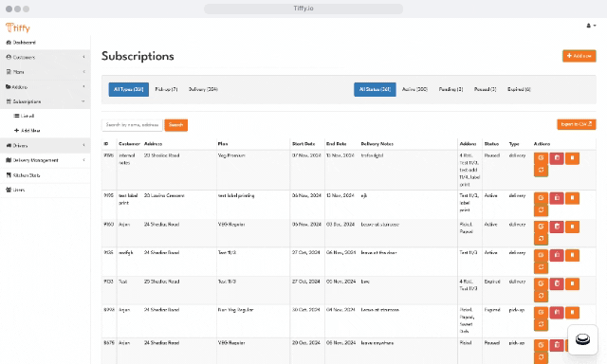
Task: Click the '03 Dec, 2024' end date cell
Action: point(340,225)
